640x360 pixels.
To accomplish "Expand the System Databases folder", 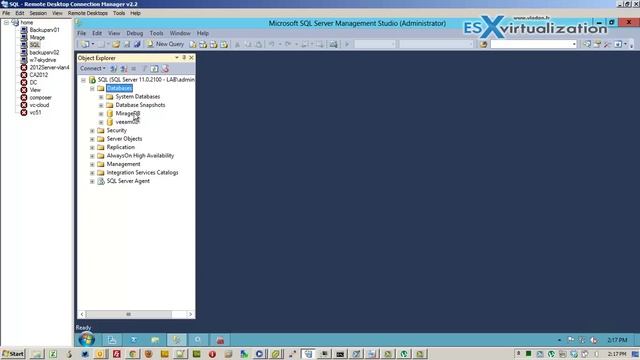I will 101,97.
